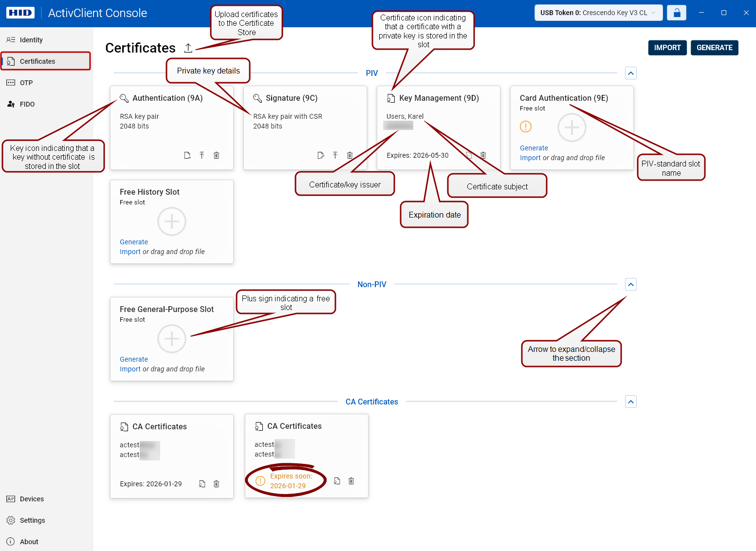The width and height of the screenshot is (756, 551).
Task: Open the OTP page from sidebar
Action: 26,83
